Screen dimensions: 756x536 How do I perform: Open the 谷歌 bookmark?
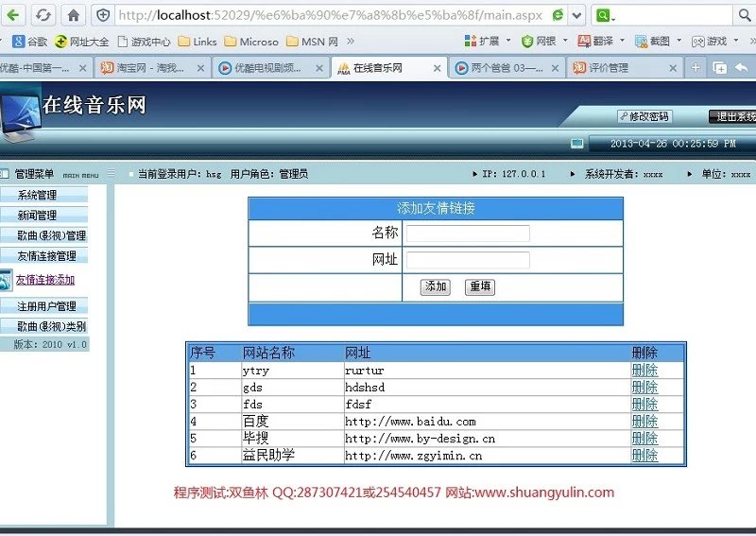pyautogui.click(x=30, y=42)
